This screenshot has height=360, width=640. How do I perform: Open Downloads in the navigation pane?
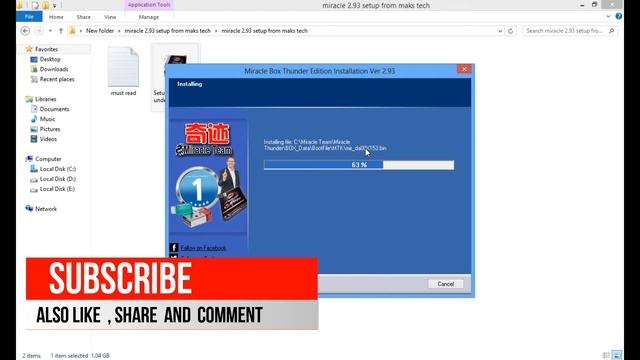54,69
